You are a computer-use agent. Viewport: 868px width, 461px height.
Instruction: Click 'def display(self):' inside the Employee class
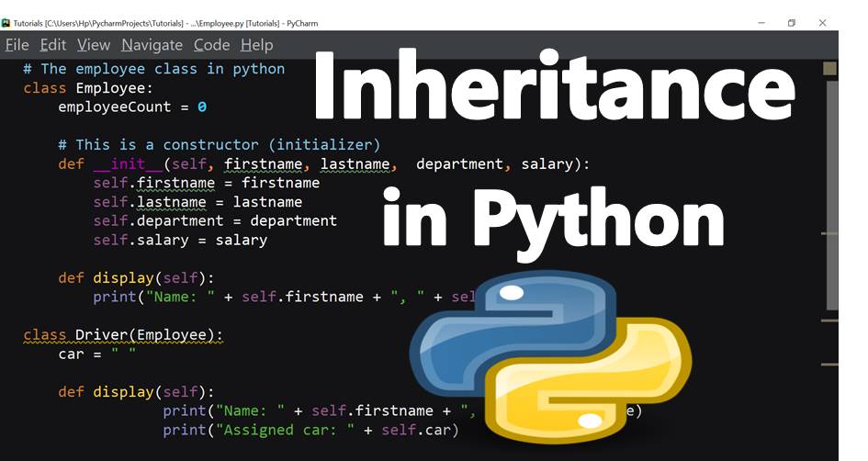(x=136, y=278)
